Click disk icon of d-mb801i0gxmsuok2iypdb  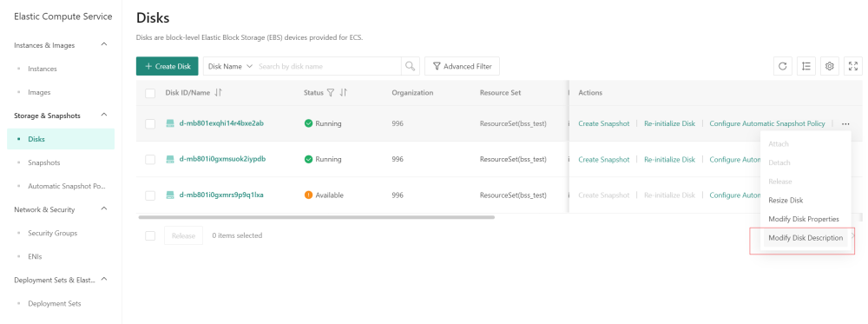170,159
